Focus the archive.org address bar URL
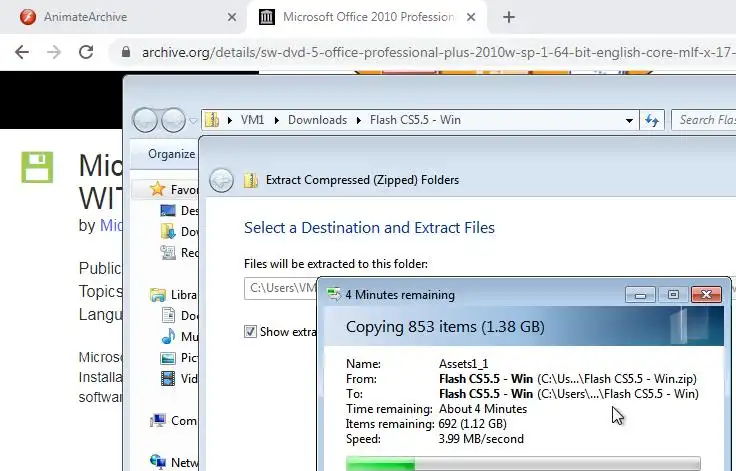Image resolution: width=736 pixels, height=471 pixels. 438,52
